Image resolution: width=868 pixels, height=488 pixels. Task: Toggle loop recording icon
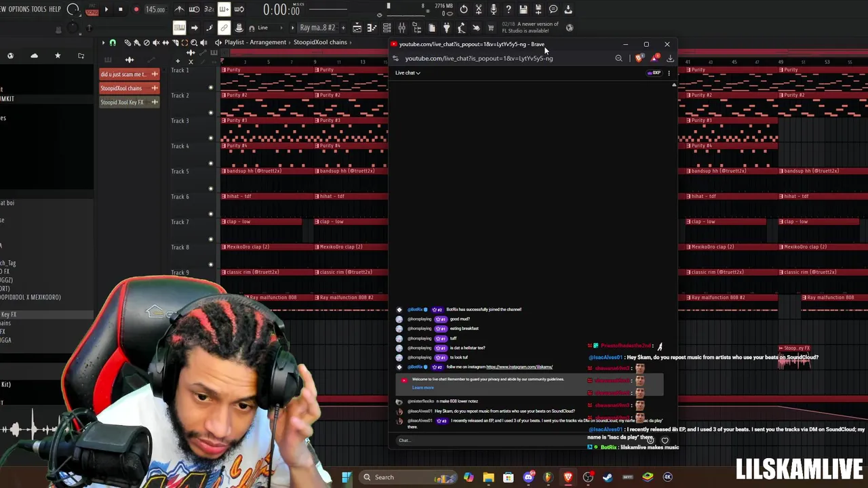click(x=239, y=9)
